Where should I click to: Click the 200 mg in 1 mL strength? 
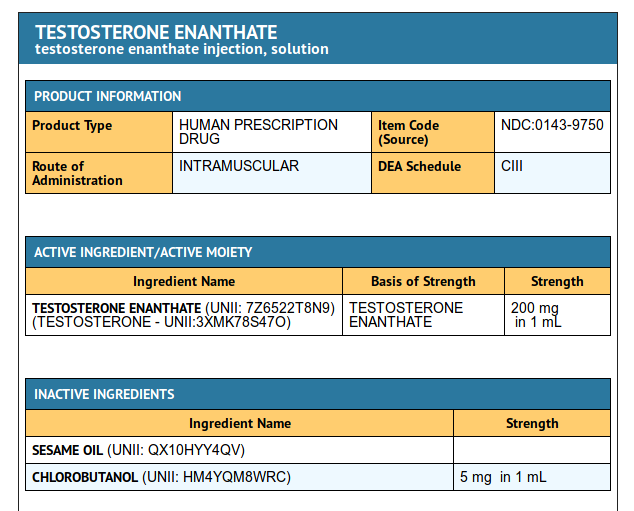(536, 314)
